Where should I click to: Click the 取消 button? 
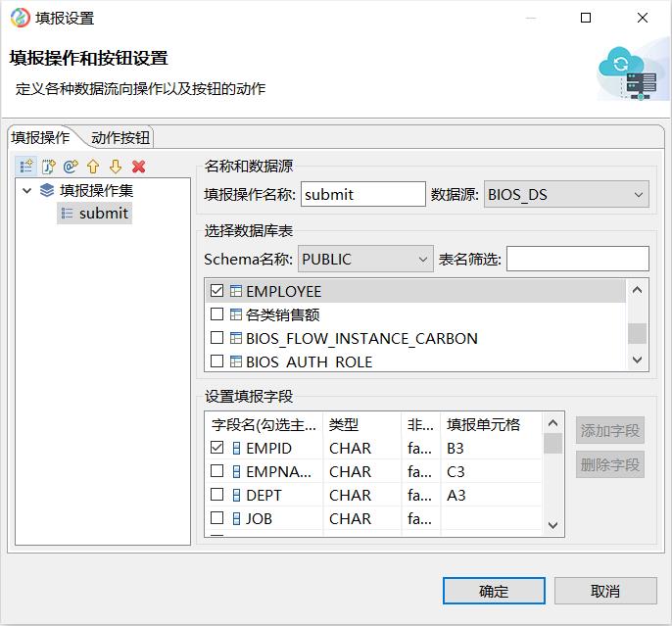click(x=605, y=591)
